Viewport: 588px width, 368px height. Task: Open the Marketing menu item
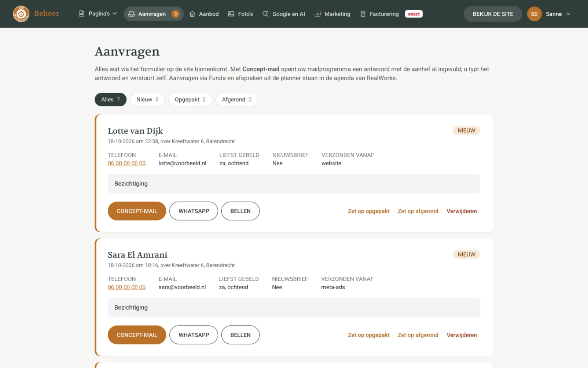click(333, 14)
